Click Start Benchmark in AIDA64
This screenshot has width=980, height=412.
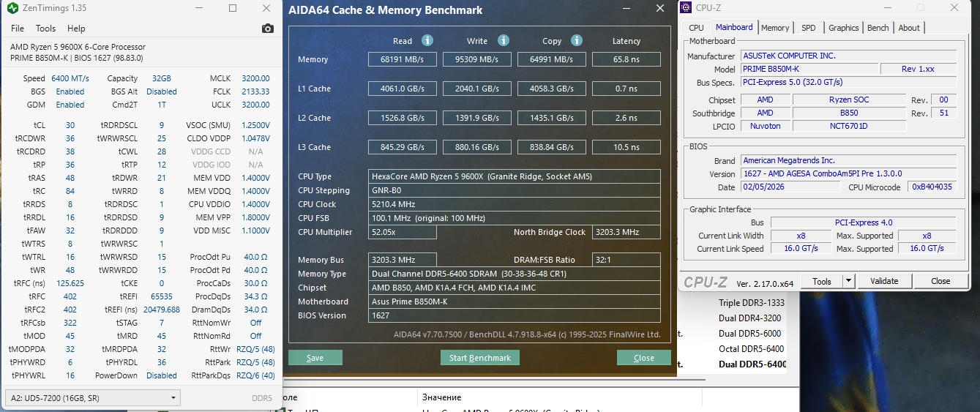click(x=480, y=358)
